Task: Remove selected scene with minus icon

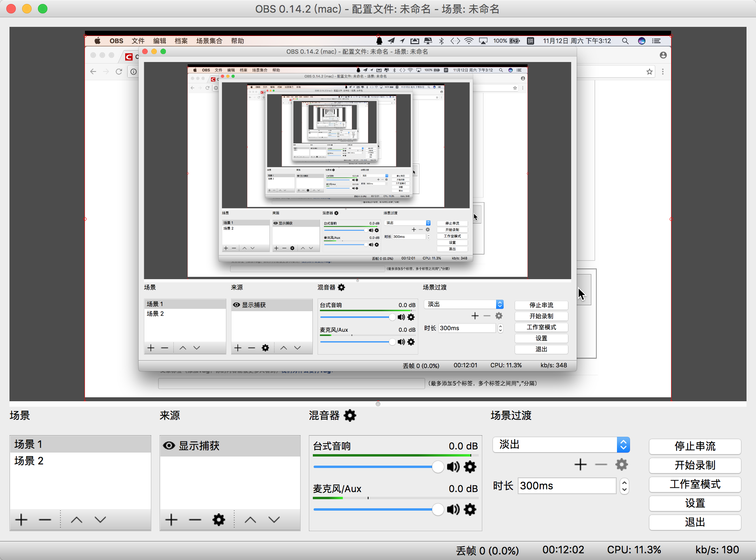Action: tap(45, 520)
